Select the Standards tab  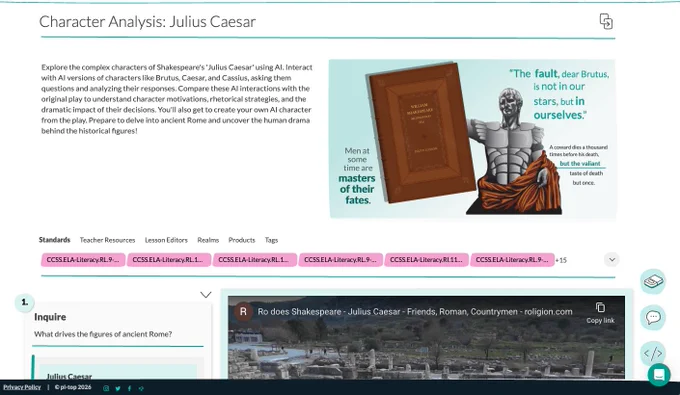(54, 240)
